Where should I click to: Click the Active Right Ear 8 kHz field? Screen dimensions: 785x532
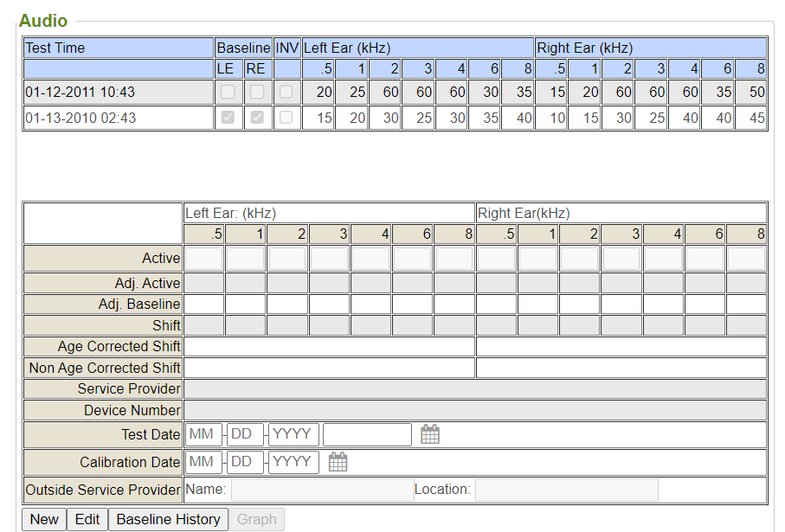pos(746,258)
